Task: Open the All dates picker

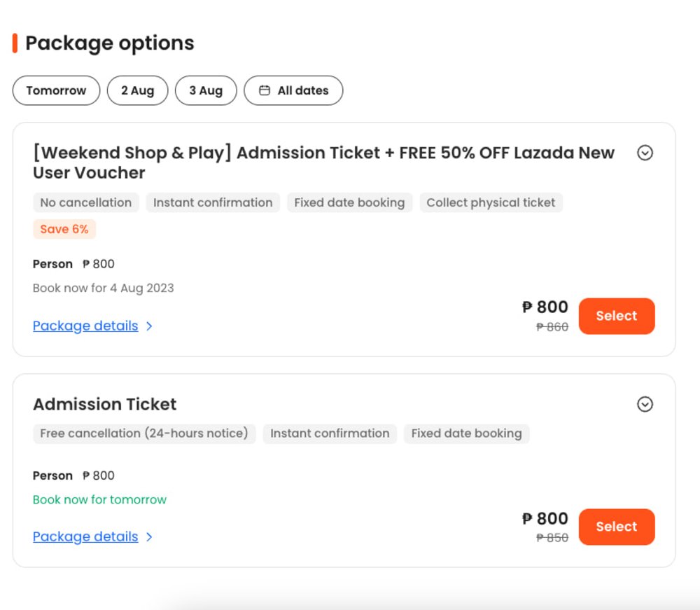Action: (293, 90)
